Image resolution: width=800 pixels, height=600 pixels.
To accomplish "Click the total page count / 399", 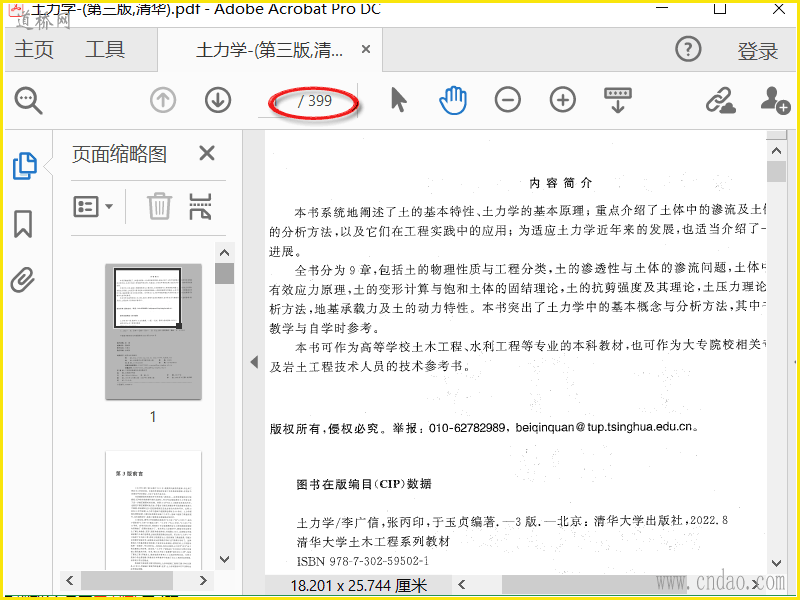I will pyautogui.click(x=315, y=101).
